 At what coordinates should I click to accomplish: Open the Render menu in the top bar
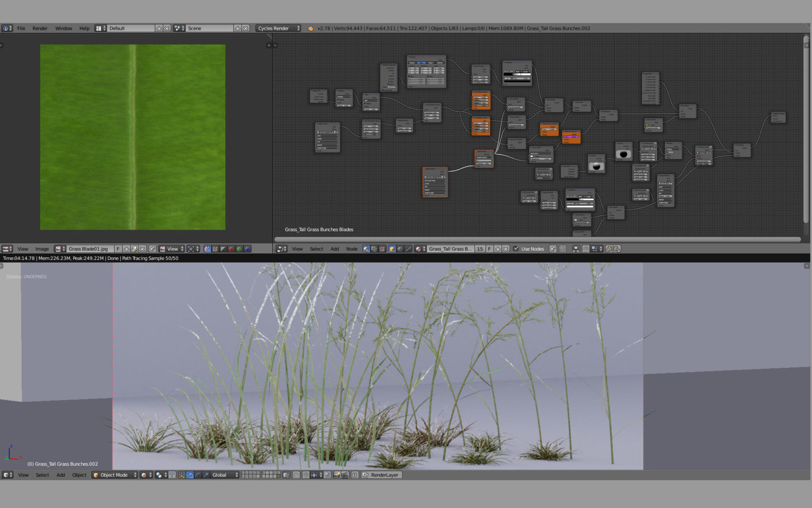coord(40,28)
